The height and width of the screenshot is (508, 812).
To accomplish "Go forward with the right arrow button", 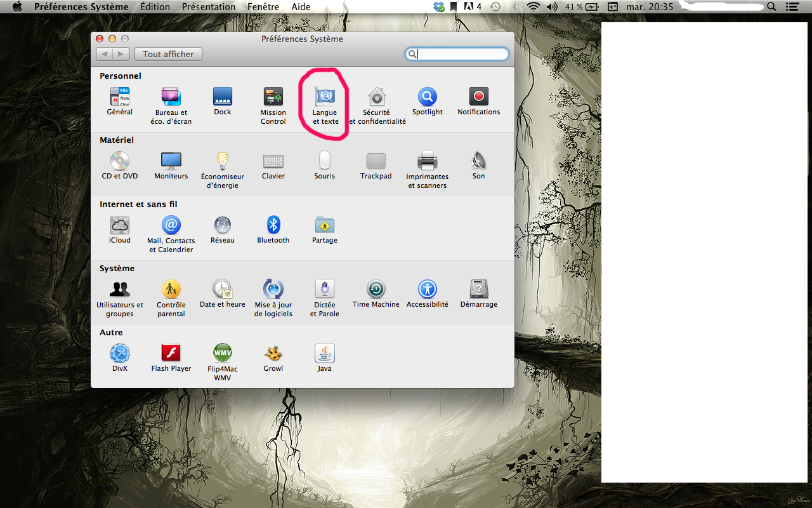I will 121,54.
